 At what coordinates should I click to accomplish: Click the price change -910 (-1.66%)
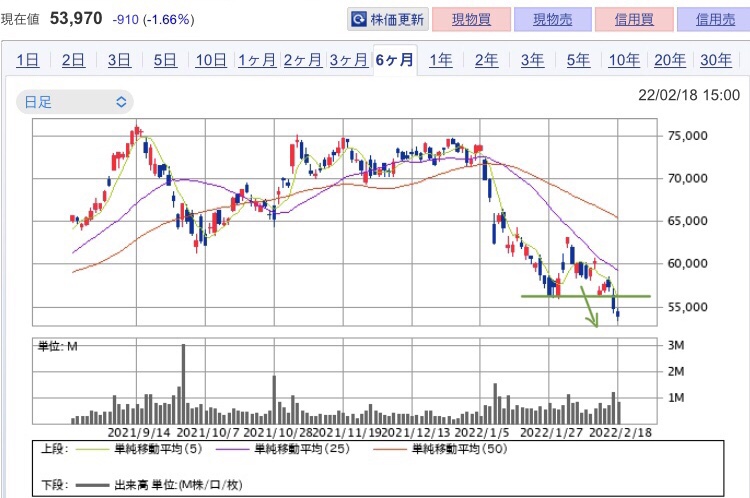(154, 20)
